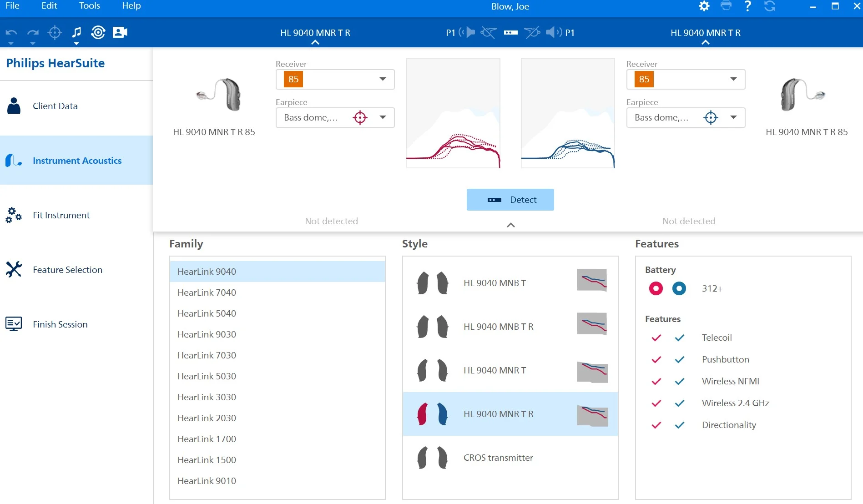The height and width of the screenshot is (504, 863).
Task: Mute the left instrument speaker
Action: (x=467, y=32)
